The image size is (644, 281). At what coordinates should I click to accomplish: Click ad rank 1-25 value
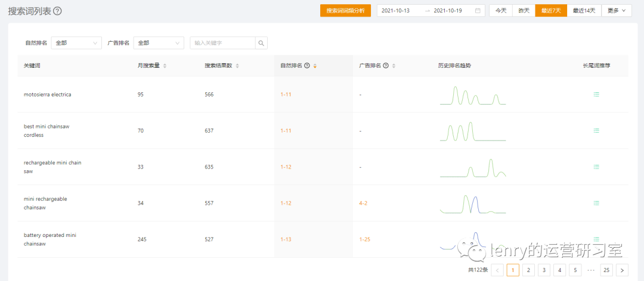point(365,239)
